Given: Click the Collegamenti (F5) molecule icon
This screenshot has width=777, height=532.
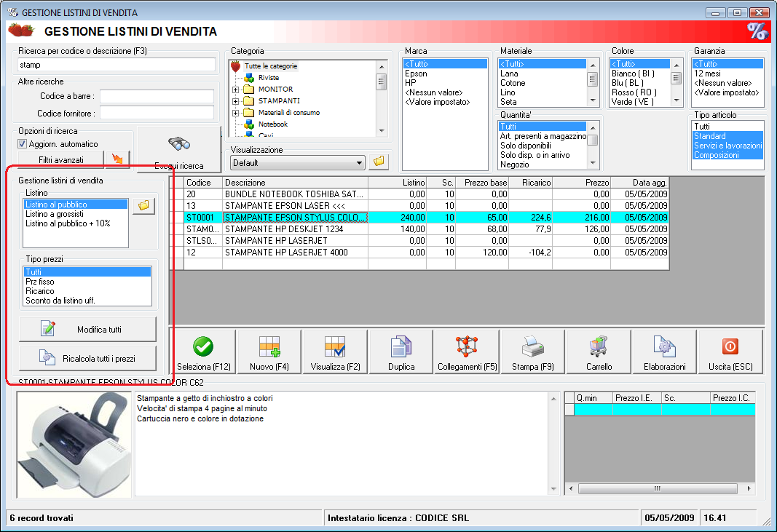Looking at the screenshot, I should tap(467, 346).
